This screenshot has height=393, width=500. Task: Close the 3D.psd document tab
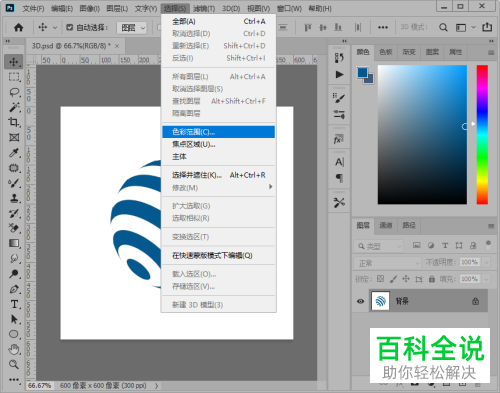pos(117,46)
